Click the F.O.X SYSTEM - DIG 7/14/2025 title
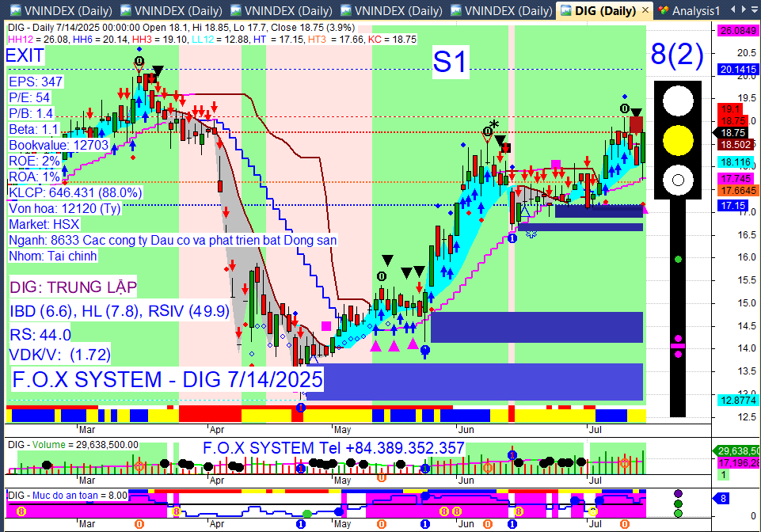Image resolution: width=761 pixels, height=532 pixels. click(167, 379)
